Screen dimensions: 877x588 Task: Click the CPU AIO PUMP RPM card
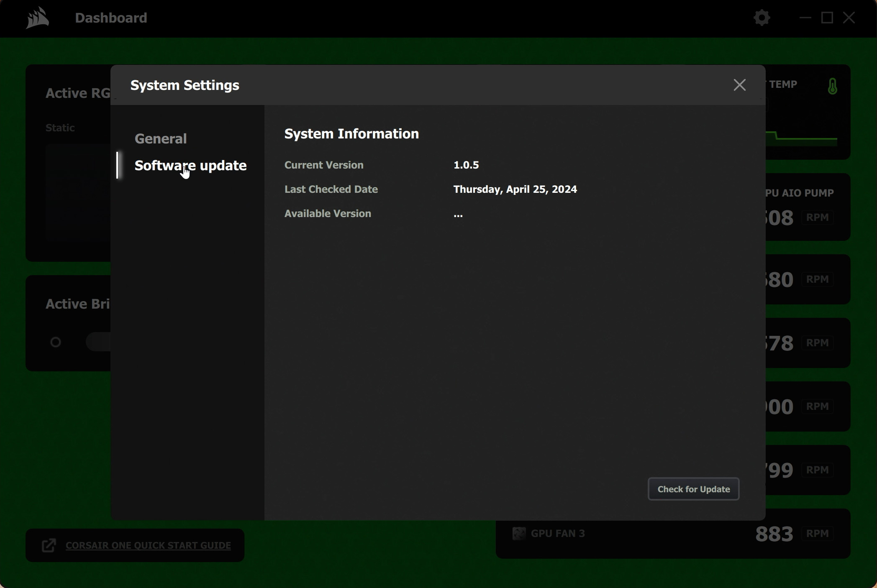coord(808,207)
